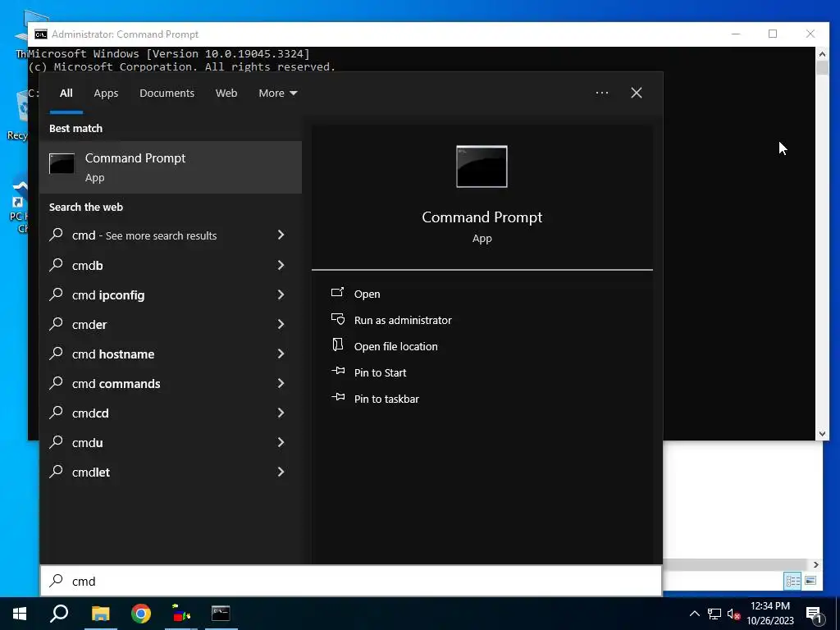Open the More filter dropdown
The width and height of the screenshot is (840, 630).
click(277, 94)
